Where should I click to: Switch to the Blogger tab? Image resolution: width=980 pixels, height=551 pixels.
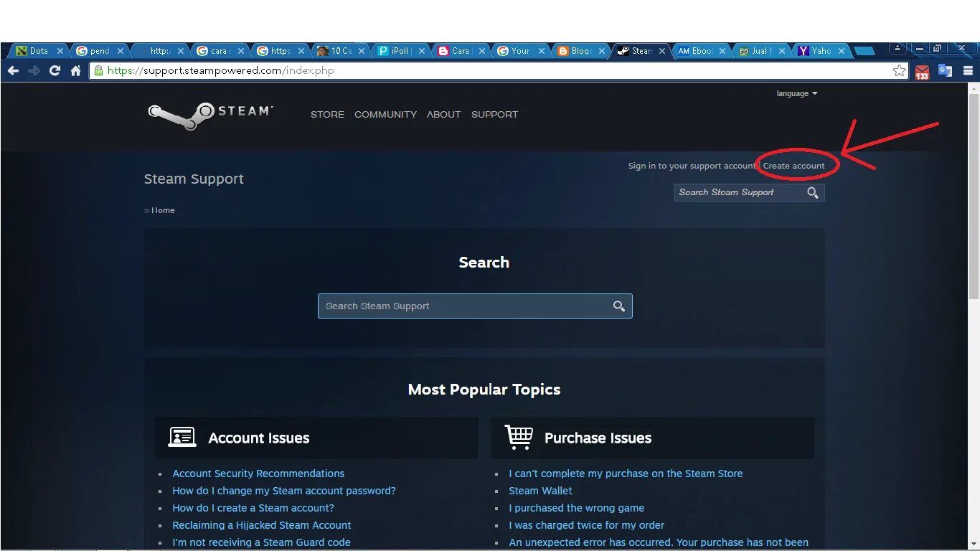581,51
